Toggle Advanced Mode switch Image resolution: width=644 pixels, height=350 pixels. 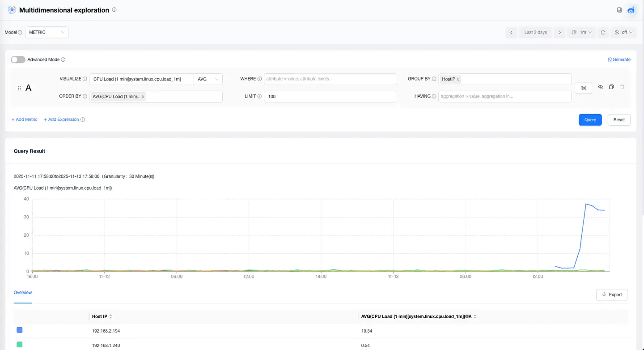point(18,60)
